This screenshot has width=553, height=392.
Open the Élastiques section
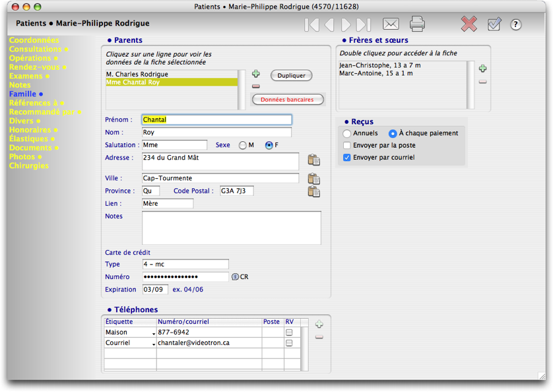pos(32,139)
